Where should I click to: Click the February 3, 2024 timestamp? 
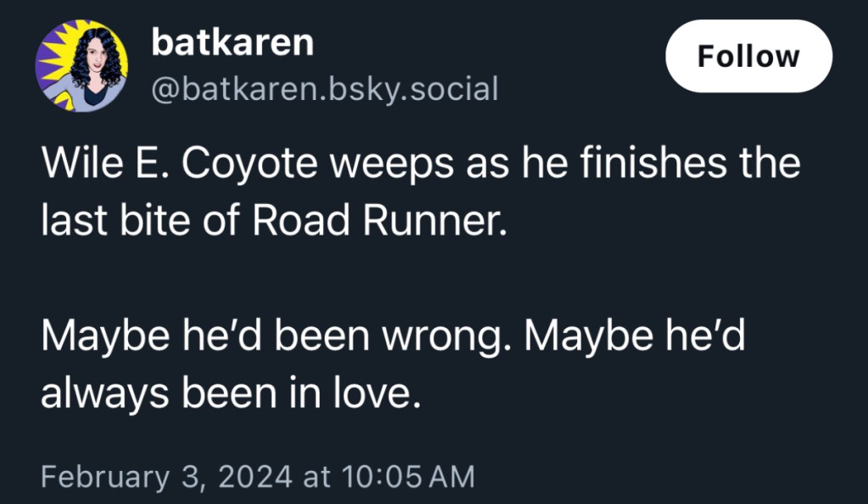tap(258, 475)
